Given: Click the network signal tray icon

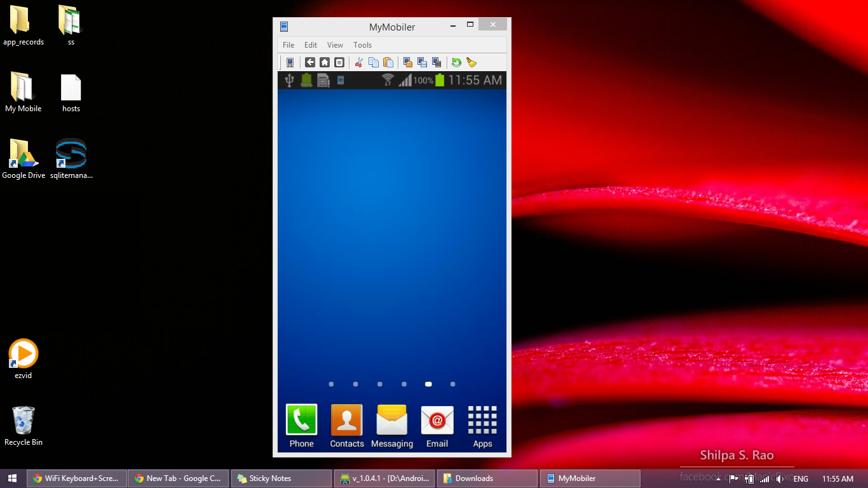Looking at the screenshot, I should [x=765, y=479].
